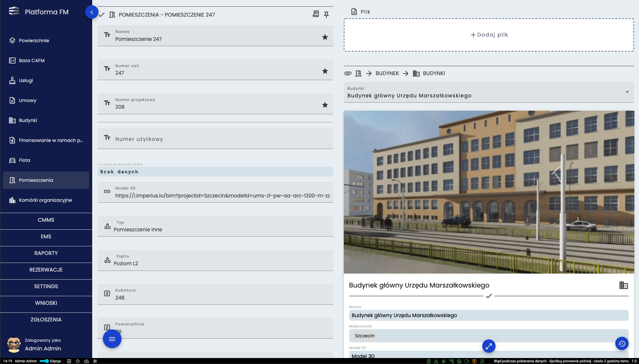Open the Budynki dropdown selector

click(489, 92)
